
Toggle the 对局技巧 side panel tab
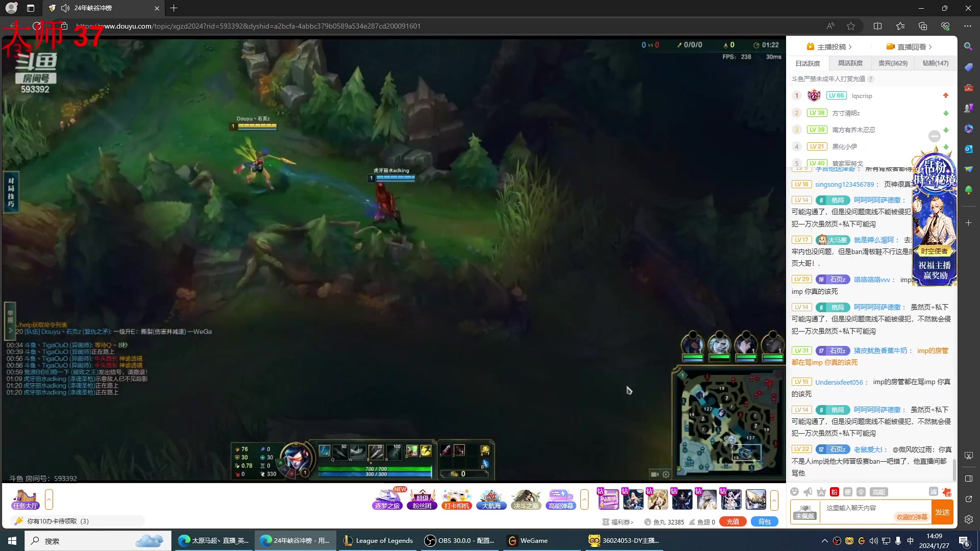click(11, 192)
